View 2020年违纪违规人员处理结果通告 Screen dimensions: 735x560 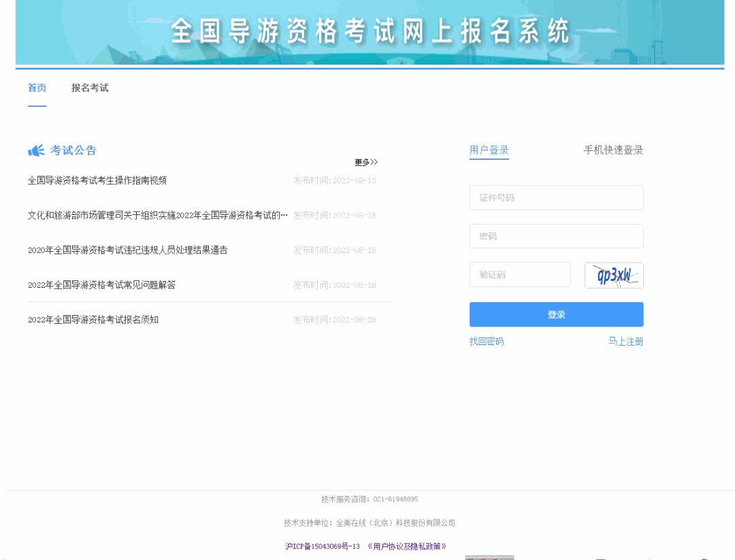coord(128,250)
